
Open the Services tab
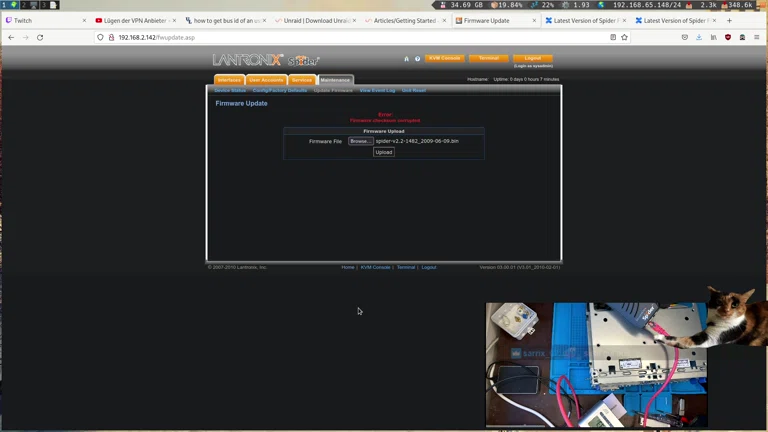pyautogui.click(x=302, y=80)
